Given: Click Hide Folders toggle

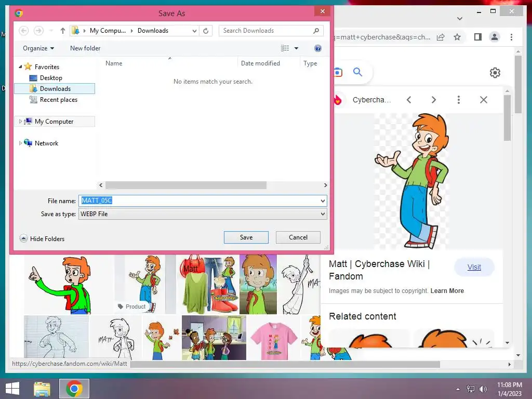Looking at the screenshot, I should [42, 238].
